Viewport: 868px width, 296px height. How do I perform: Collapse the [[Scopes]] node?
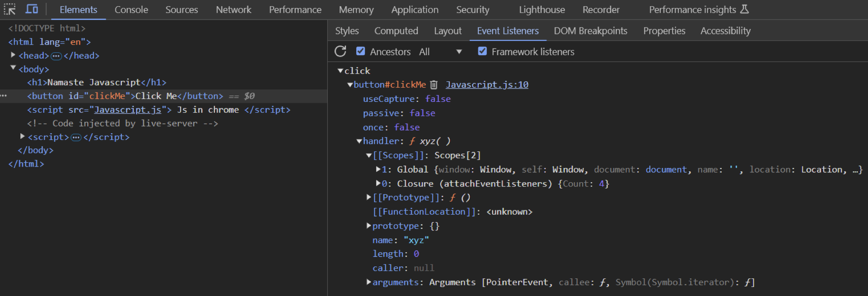coord(369,155)
